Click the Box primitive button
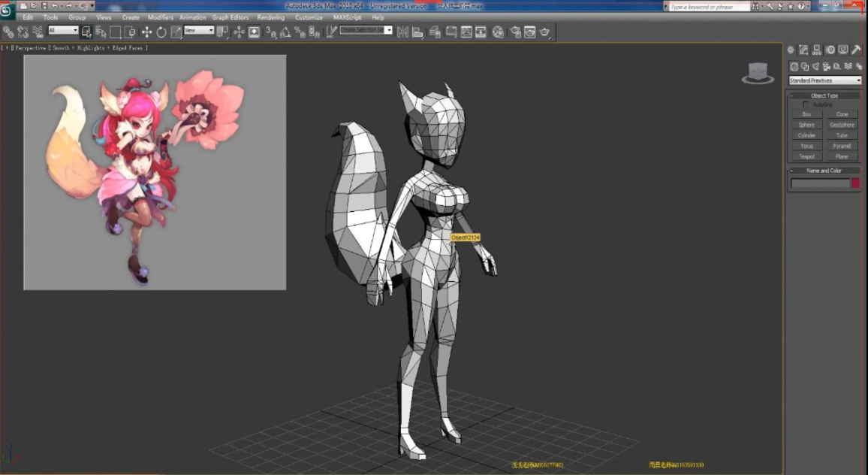Screen dimensions: 868x475 (806, 114)
